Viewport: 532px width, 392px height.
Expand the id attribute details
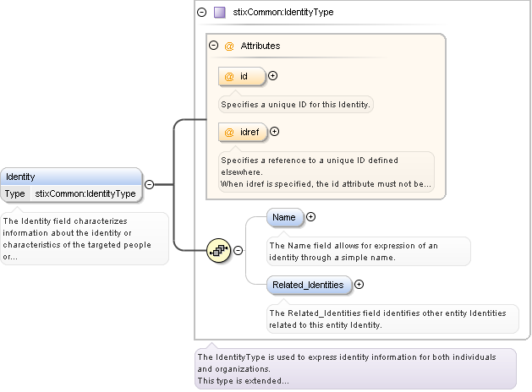point(272,76)
